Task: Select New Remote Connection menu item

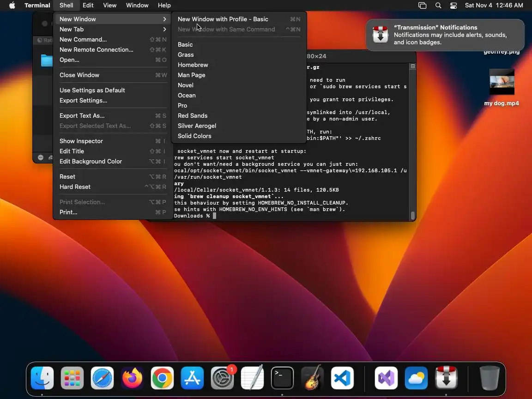Action: [x=113, y=49]
